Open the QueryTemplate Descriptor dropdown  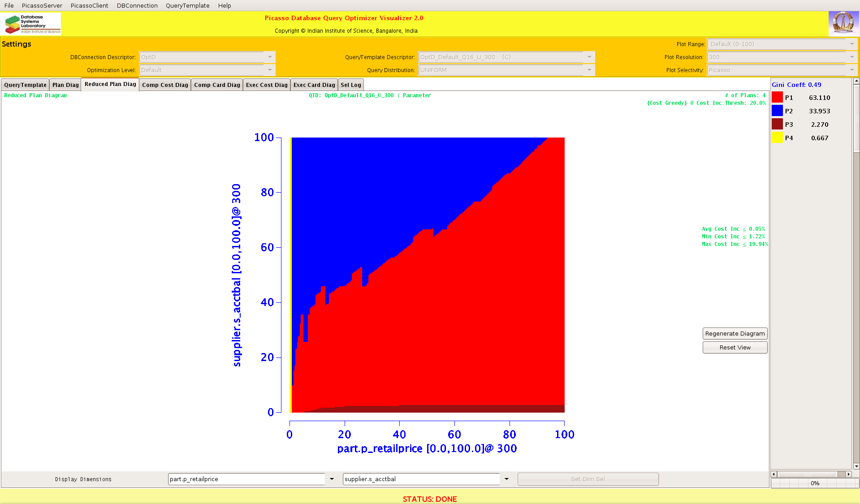pos(589,57)
